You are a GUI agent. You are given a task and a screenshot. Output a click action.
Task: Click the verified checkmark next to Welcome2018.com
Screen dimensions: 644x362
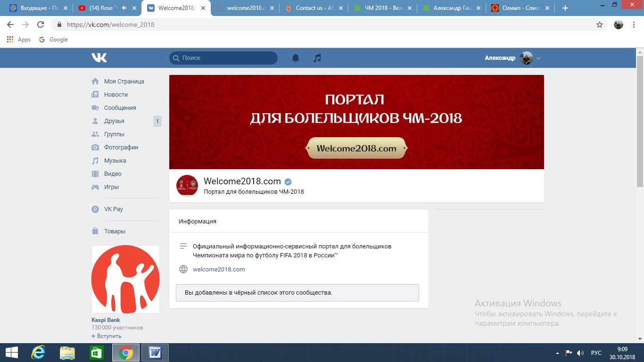point(288,181)
